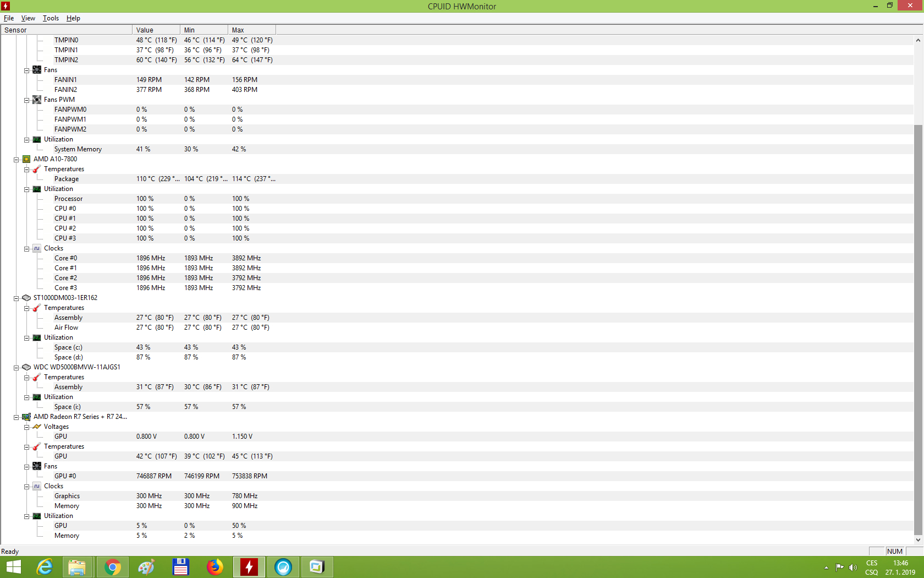Click the HWMonitor taskbar icon
Screen dimensions: 924x578
(x=249, y=567)
